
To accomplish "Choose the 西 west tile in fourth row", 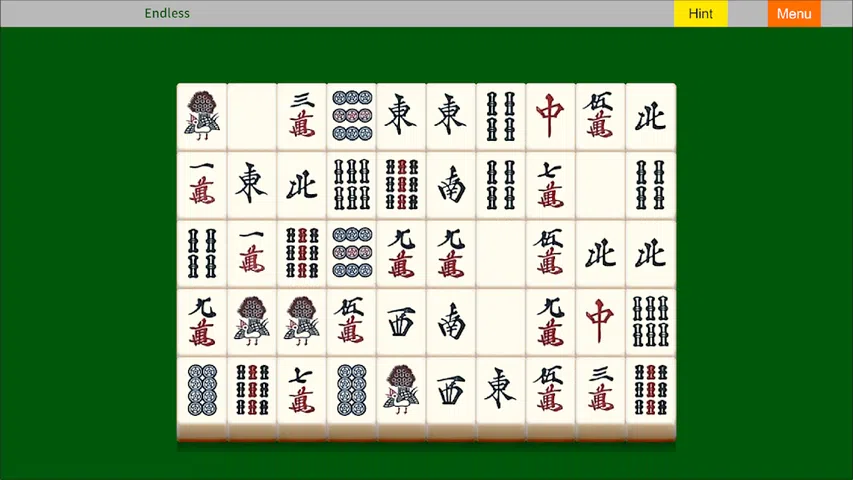I will (401, 321).
